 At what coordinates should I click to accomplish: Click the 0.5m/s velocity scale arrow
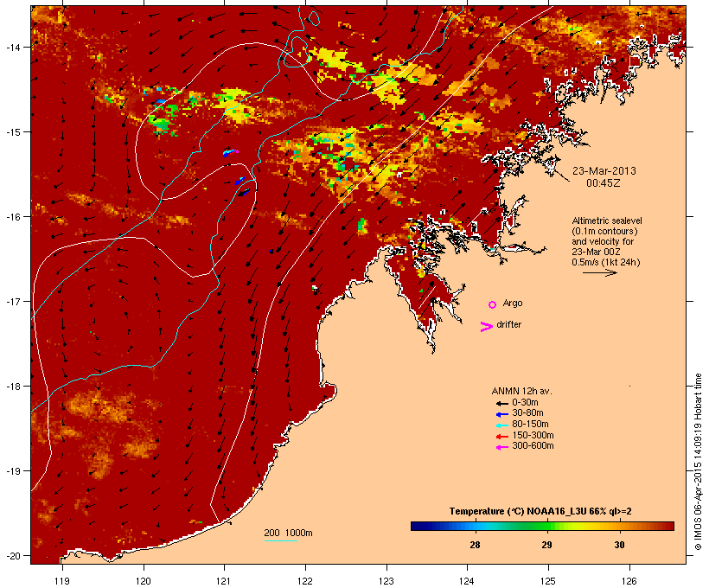click(599, 272)
